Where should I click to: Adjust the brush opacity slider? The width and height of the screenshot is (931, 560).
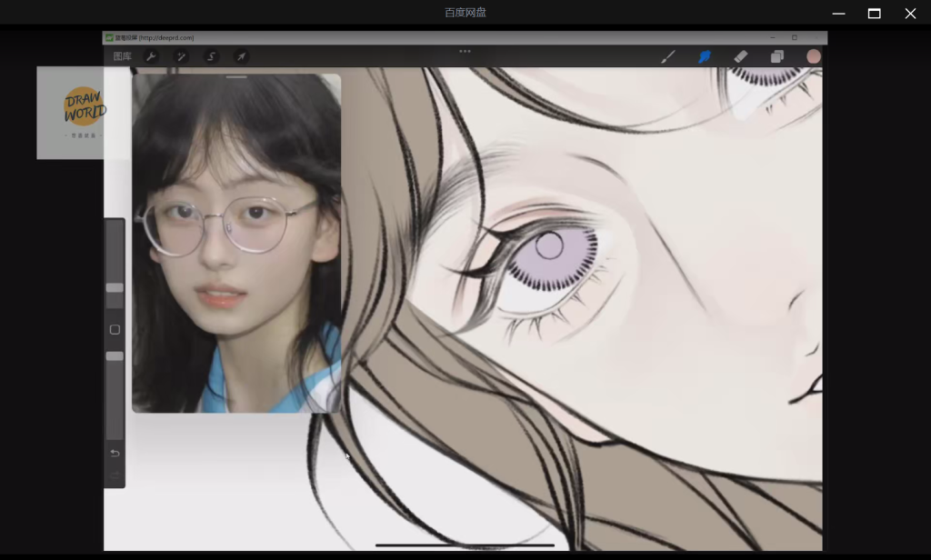coord(115,356)
